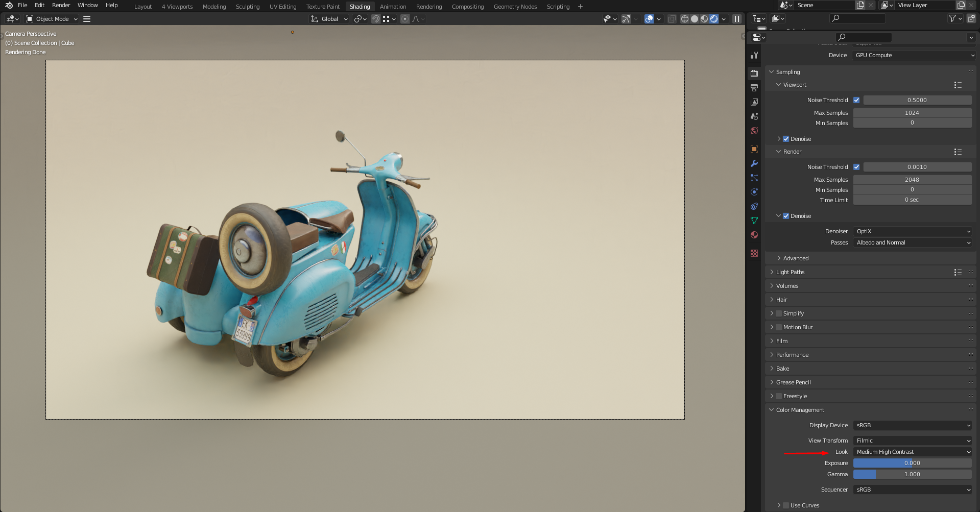
Task: Collapse the Color Management panel
Action: 772,410
